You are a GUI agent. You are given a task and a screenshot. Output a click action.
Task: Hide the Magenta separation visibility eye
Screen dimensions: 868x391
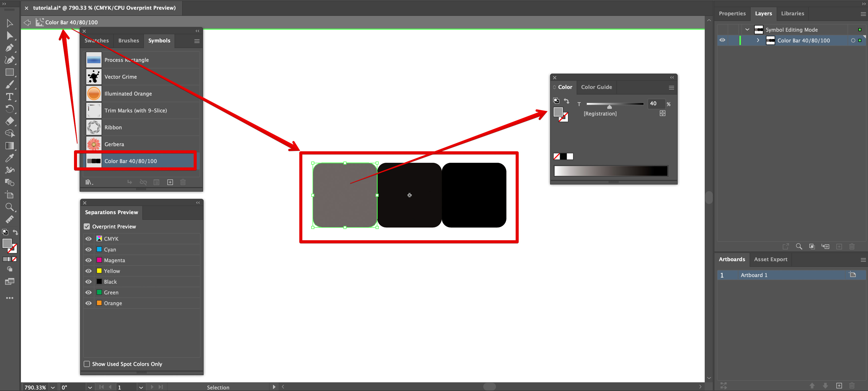tap(88, 260)
